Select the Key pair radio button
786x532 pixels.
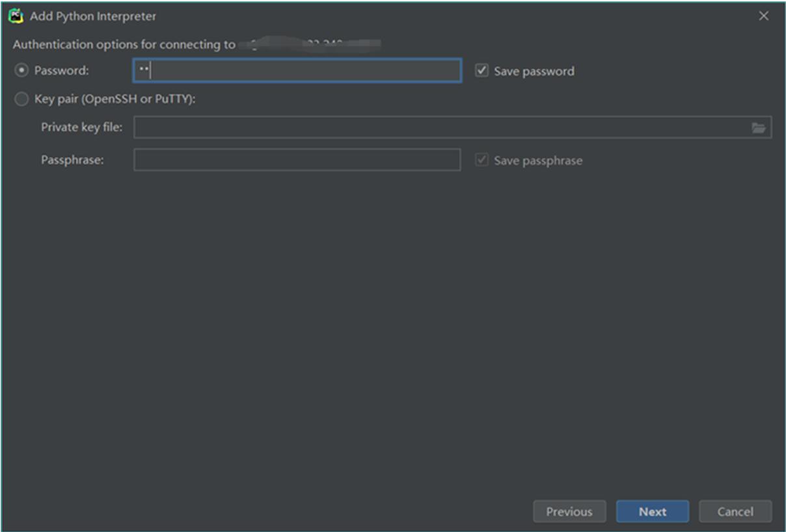(x=22, y=100)
